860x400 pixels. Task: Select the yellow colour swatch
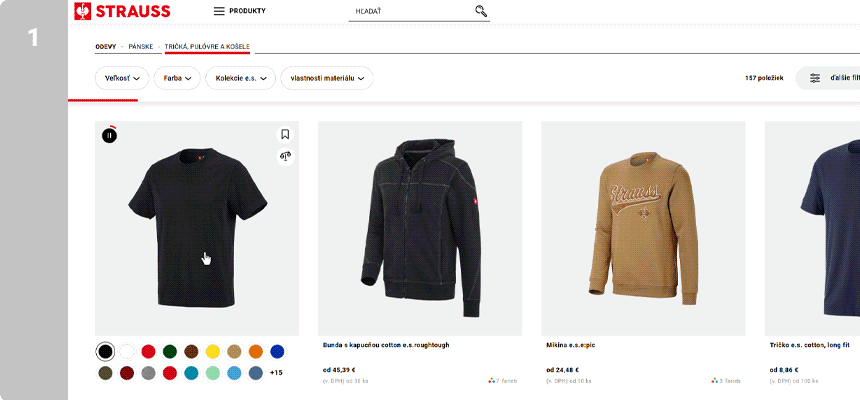click(212, 351)
